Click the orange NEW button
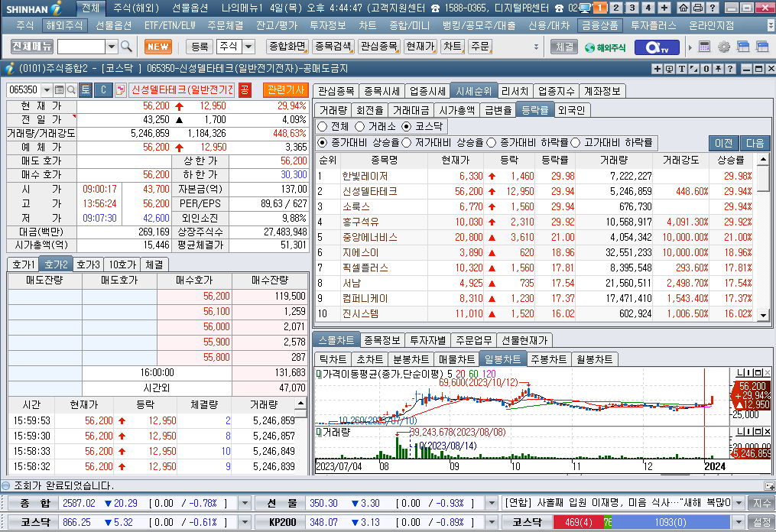Viewport: 776px width, 532px height. coord(157,47)
